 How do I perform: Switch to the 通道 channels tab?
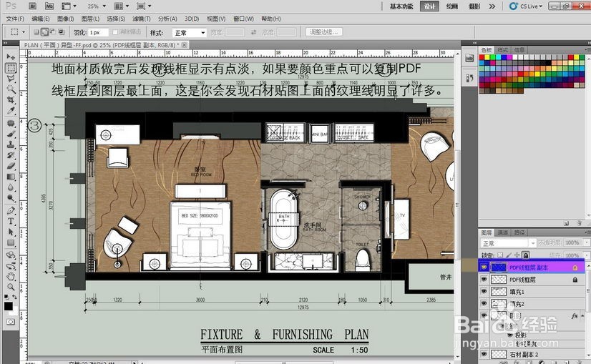(x=502, y=232)
